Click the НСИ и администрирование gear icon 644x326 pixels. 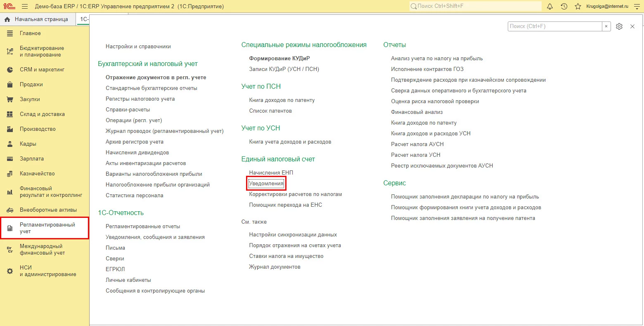(10, 271)
